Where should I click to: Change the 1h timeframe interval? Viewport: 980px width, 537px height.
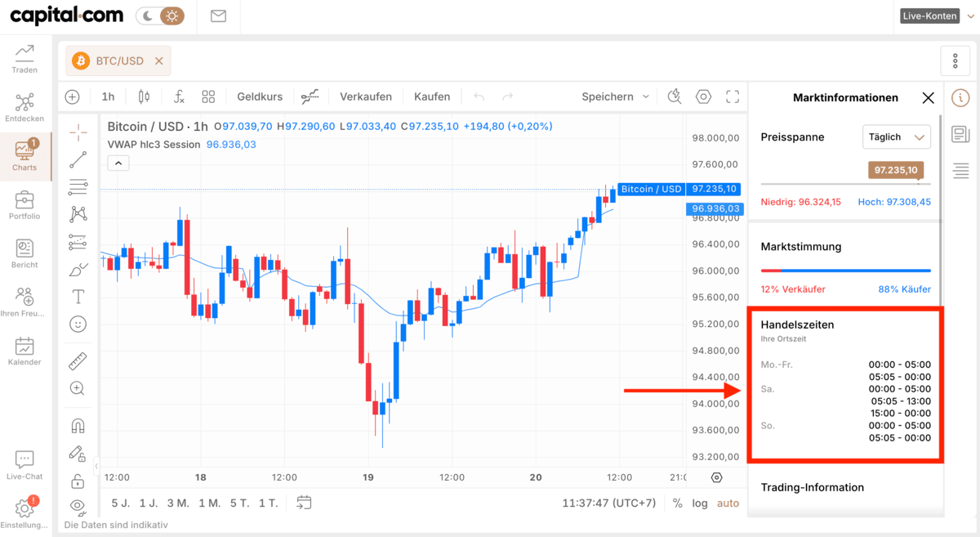tap(108, 96)
